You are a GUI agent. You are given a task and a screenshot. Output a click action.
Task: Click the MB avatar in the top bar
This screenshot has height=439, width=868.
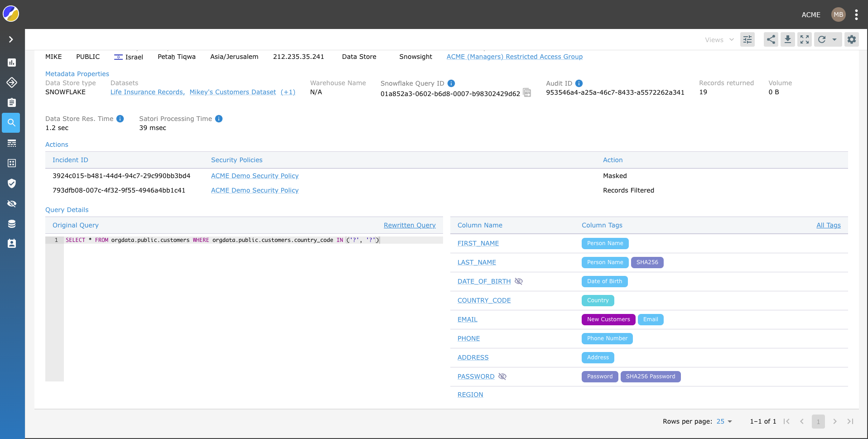838,14
